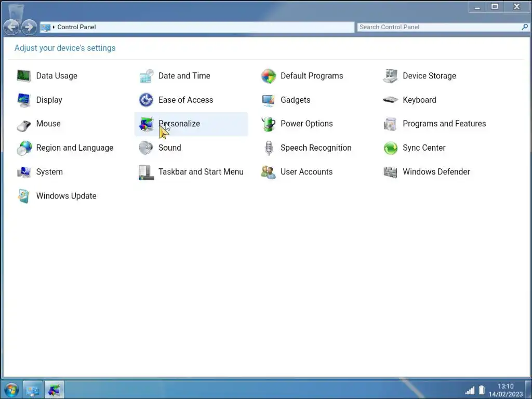Screen dimensions: 532x399
Task: Click the Personalize icon
Action: point(146,124)
